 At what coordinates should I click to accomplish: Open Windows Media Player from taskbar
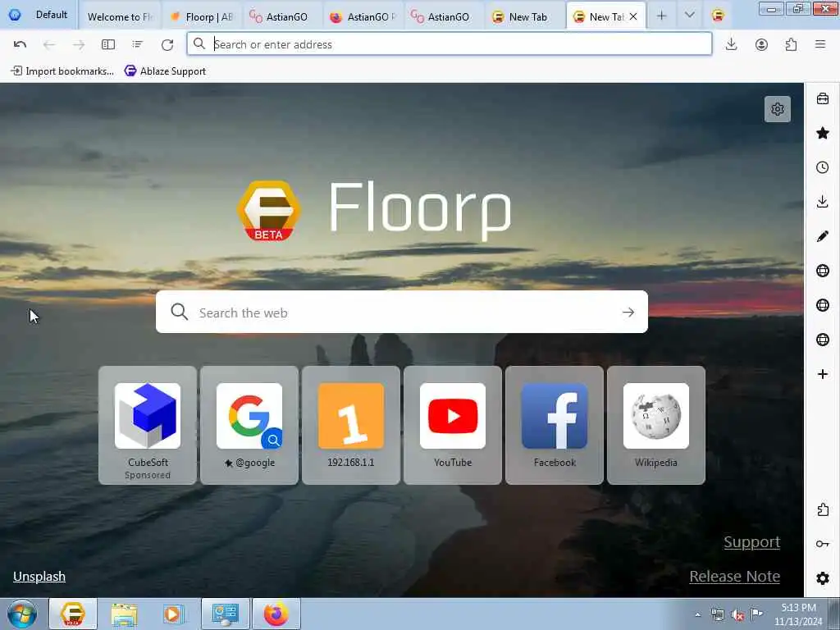click(174, 614)
